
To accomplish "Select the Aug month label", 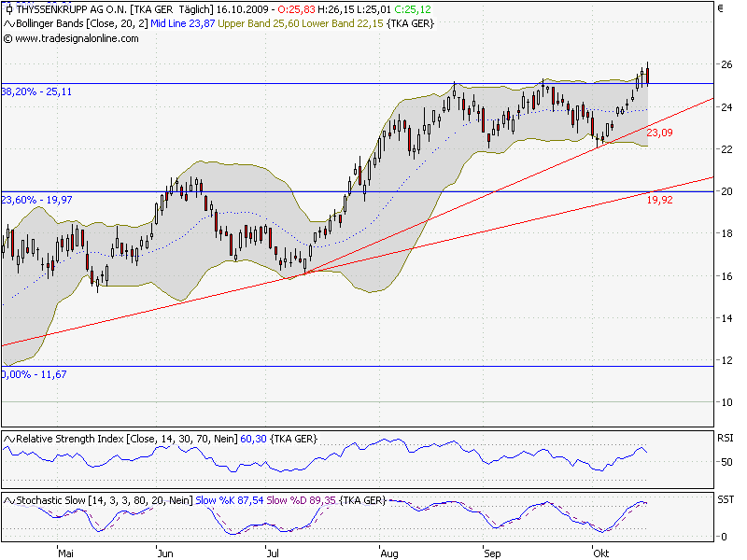I will (x=388, y=553).
